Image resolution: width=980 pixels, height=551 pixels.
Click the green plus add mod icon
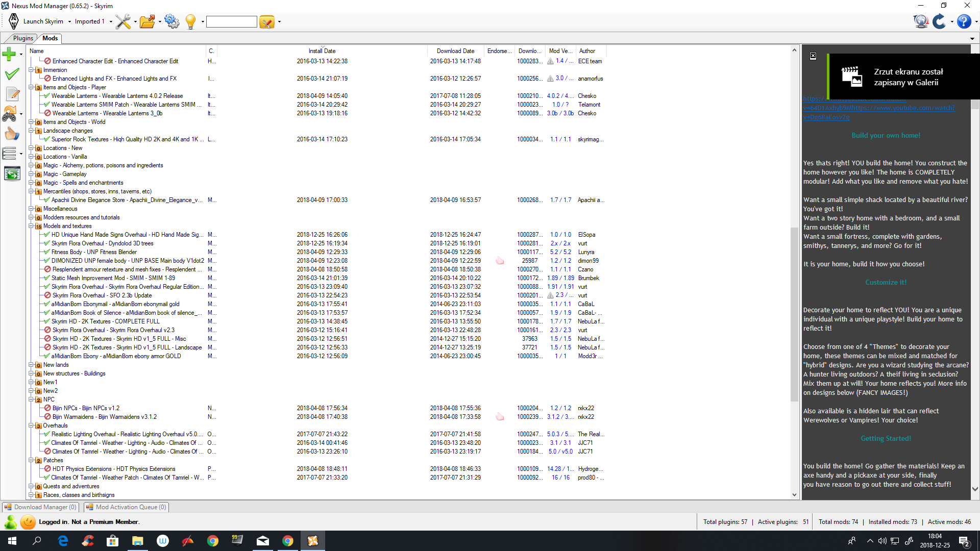9,54
